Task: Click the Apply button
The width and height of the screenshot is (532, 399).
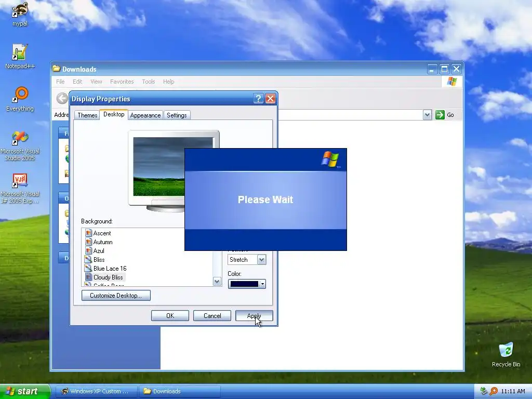Action: pyautogui.click(x=254, y=315)
